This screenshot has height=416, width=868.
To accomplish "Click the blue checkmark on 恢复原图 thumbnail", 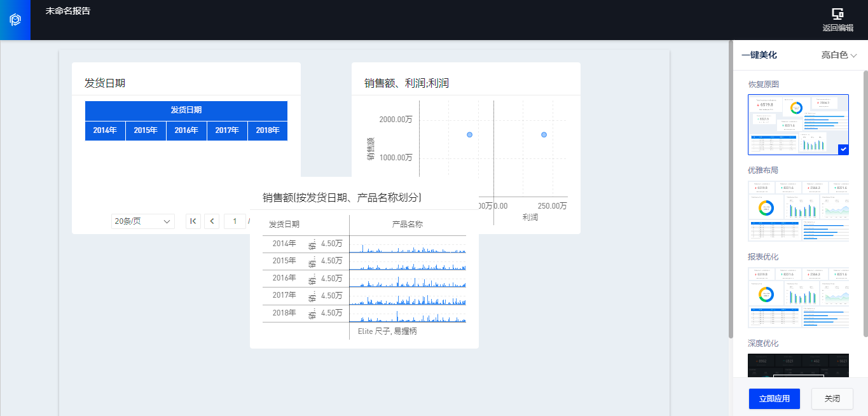I will click(843, 149).
